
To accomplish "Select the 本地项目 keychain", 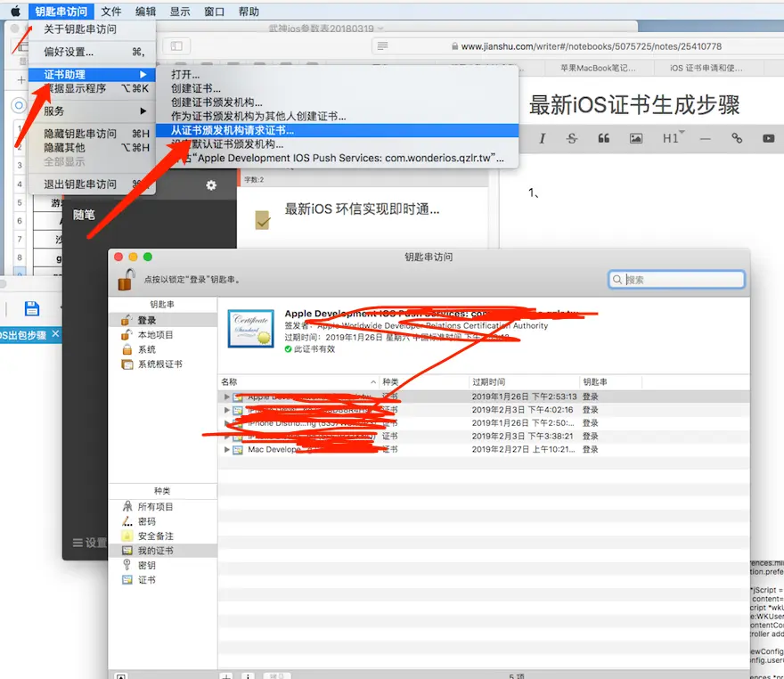I will click(163, 334).
